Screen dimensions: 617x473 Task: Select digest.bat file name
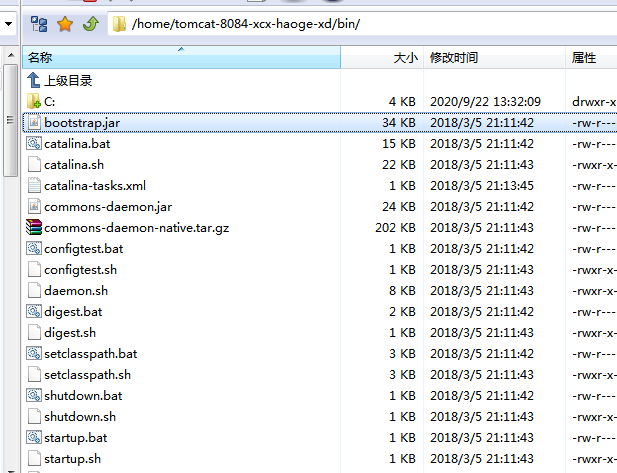click(x=73, y=312)
